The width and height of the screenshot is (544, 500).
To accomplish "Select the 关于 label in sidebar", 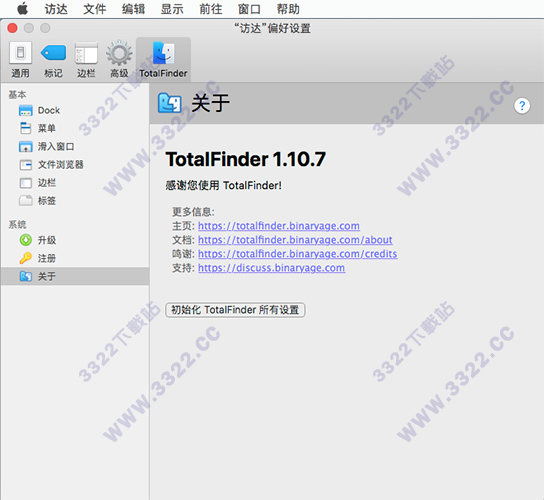I will [x=47, y=277].
